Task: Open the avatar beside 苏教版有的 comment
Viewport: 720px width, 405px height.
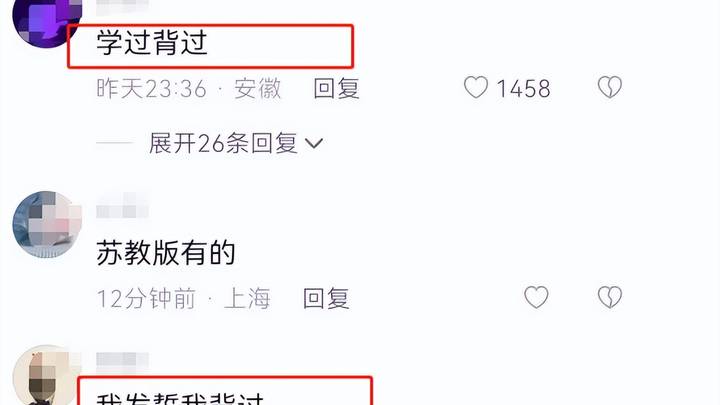Action: point(47,224)
